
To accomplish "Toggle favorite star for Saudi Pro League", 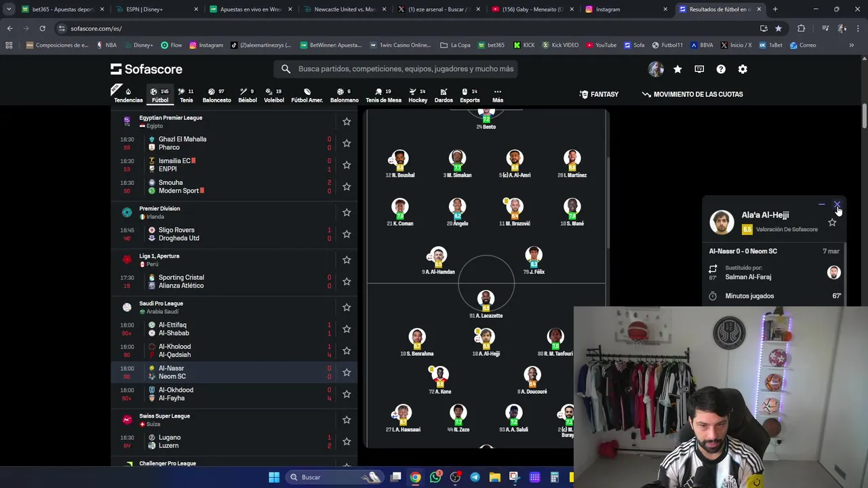I will (347, 308).
